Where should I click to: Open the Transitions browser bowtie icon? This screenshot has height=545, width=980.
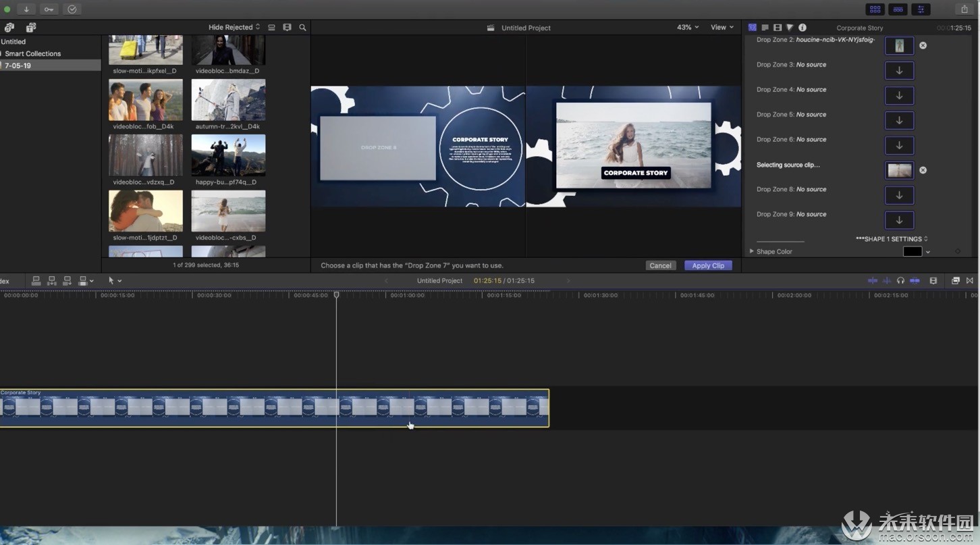970,280
